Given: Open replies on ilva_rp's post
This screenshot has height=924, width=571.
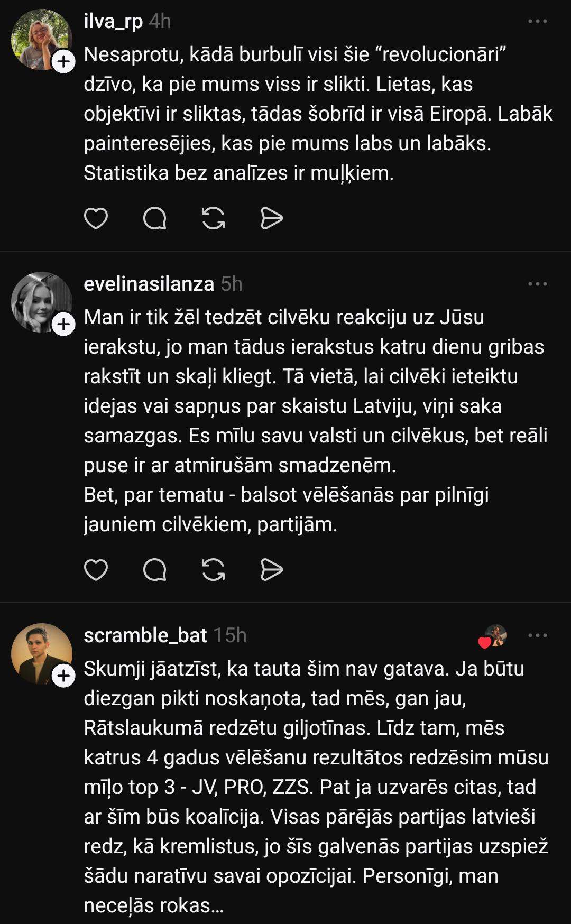Looking at the screenshot, I should tap(155, 218).
